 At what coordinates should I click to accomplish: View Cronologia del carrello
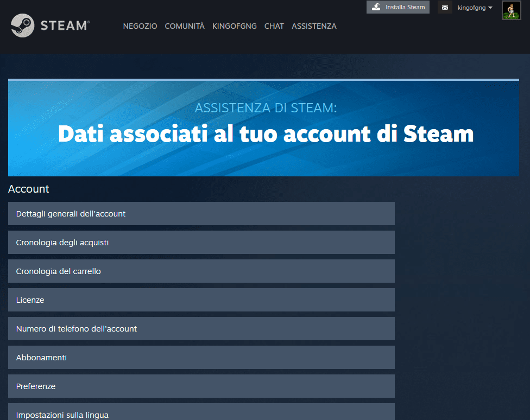click(201, 271)
